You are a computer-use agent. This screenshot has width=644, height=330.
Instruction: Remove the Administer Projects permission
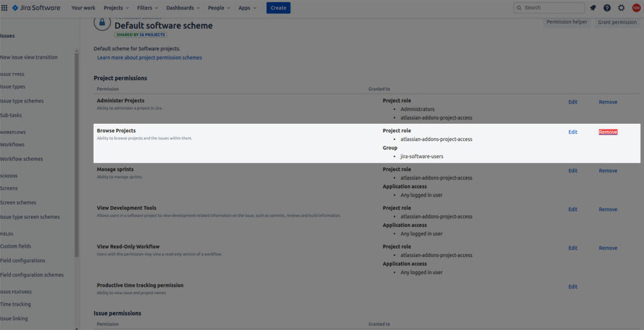(x=608, y=102)
